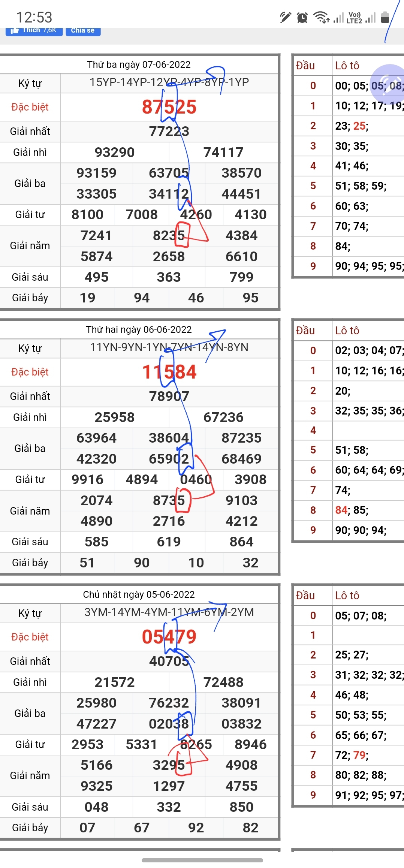Tap lô tô row 23; 25;
This screenshot has height=868, width=404.
[352, 126]
